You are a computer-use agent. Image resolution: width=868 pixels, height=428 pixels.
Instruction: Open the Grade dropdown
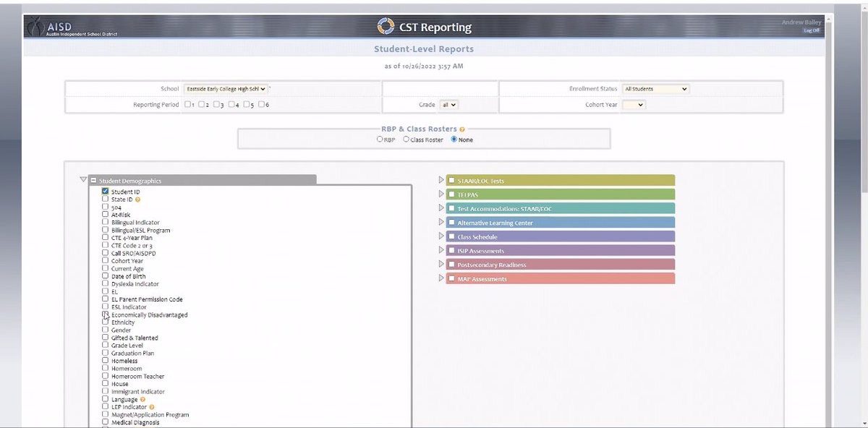pyautogui.click(x=448, y=105)
